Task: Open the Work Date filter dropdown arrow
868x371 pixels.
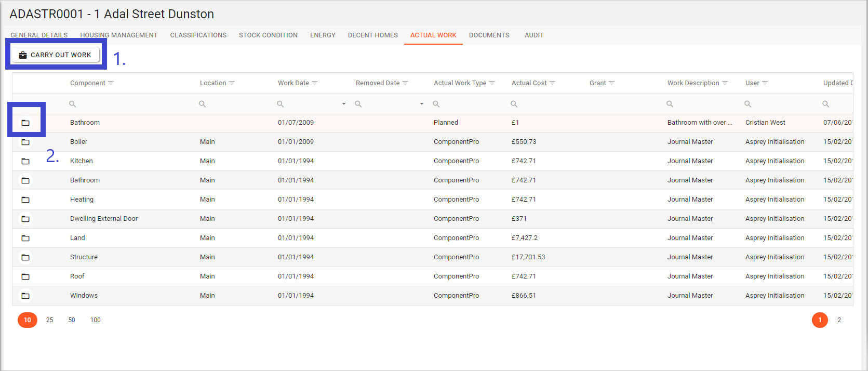Action: pyautogui.click(x=344, y=104)
